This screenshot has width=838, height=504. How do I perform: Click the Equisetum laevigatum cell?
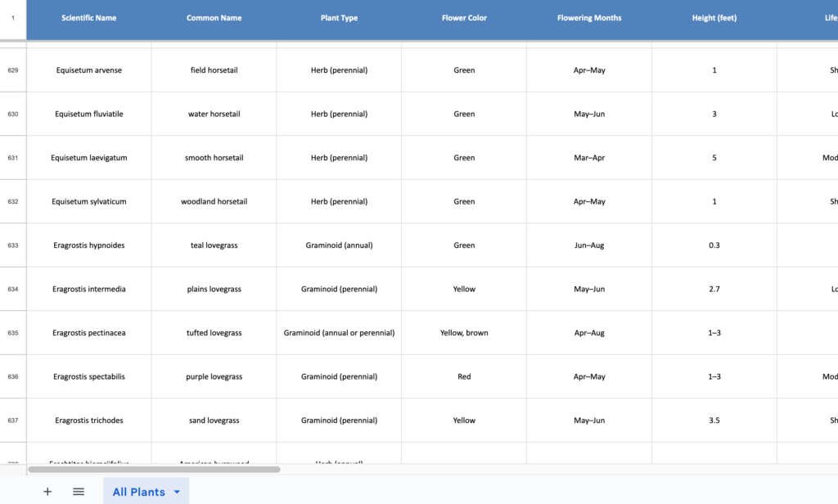pos(88,158)
